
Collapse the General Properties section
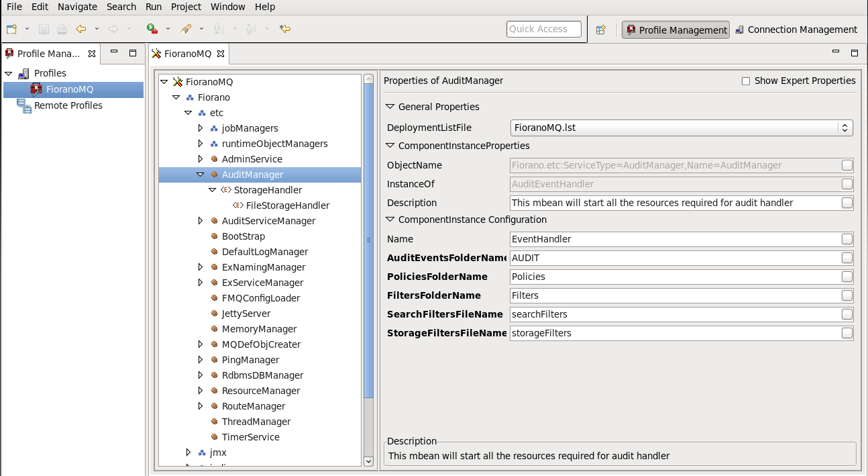(390, 107)
